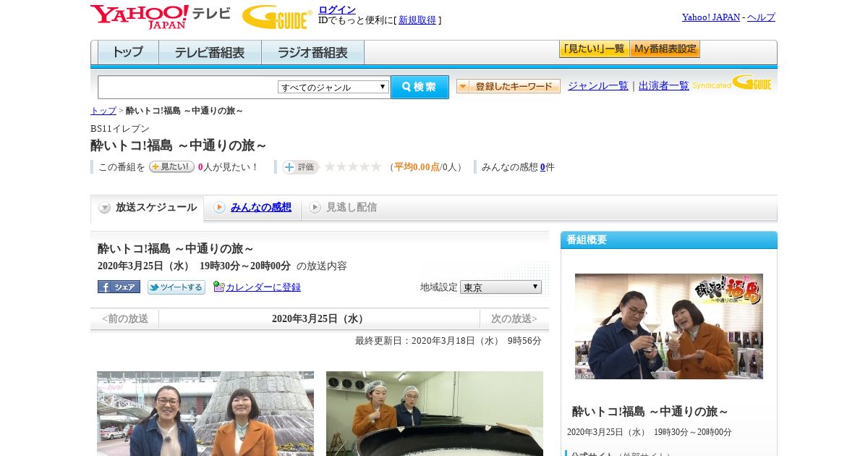868x456 pixels.
Task: Click the calendar icon beside カレンダーに登録
Action: [219, 287]
